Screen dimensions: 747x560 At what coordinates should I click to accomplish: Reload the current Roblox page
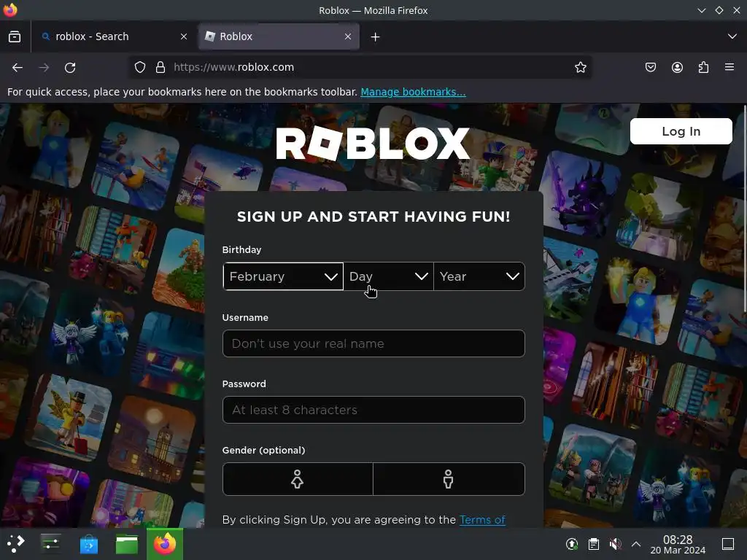point(70,68)
